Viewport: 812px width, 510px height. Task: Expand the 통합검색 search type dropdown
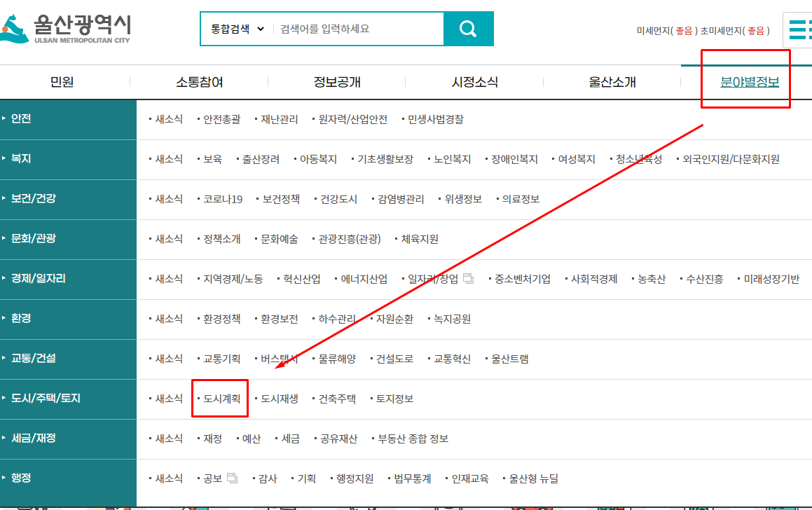[x=238, y=29]
